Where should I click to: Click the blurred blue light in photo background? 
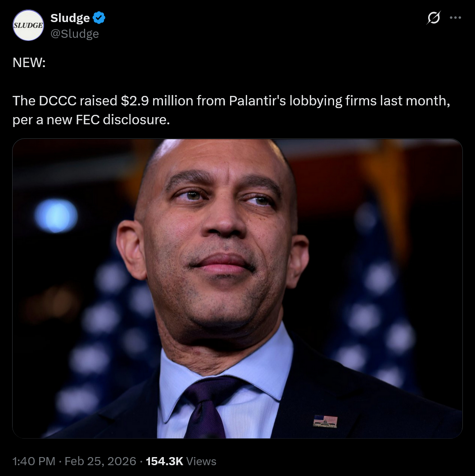[56, 216]
